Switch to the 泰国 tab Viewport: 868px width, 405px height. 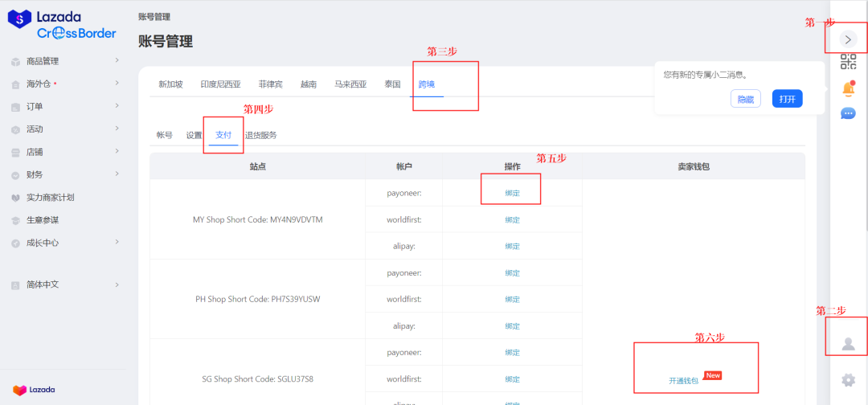[392, 84]
